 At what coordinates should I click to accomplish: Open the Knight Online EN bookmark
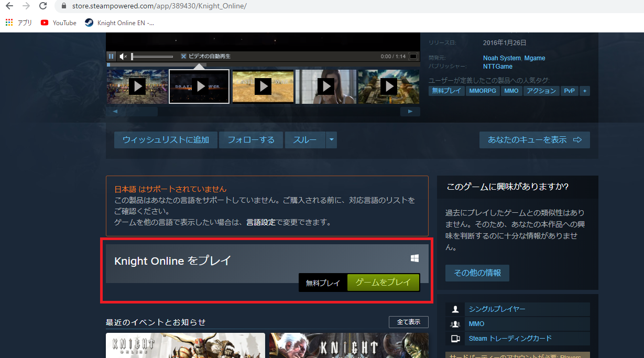point(119,23)
